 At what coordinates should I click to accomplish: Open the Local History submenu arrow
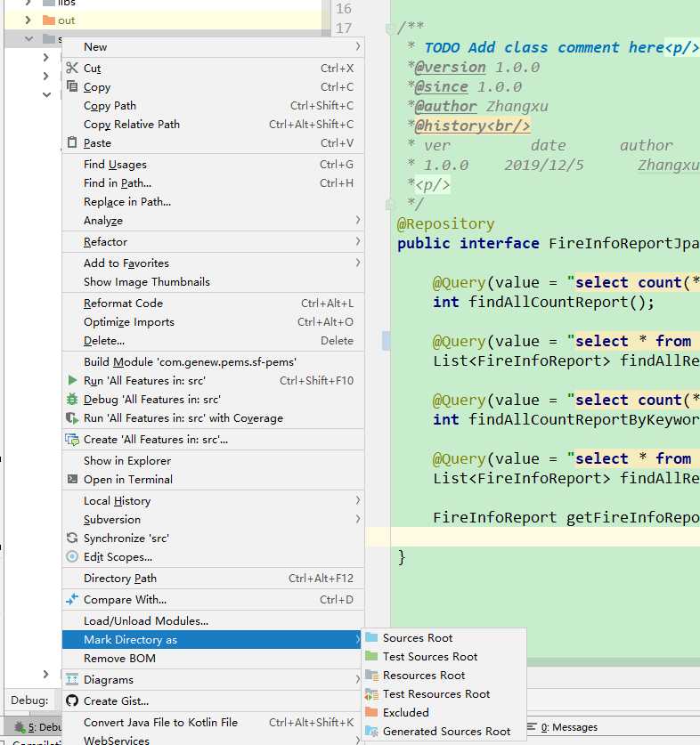coord(358,500)
